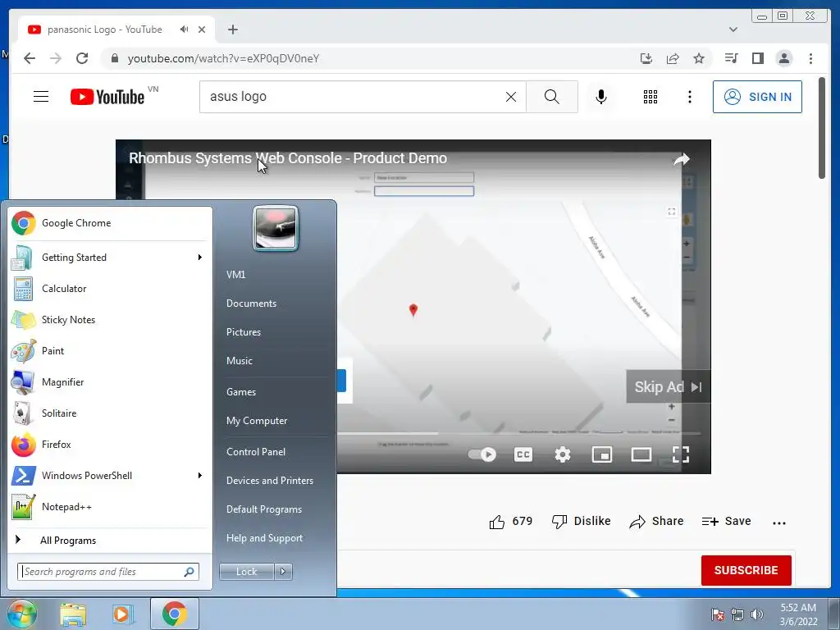Click the Lock button

point(246,572)
